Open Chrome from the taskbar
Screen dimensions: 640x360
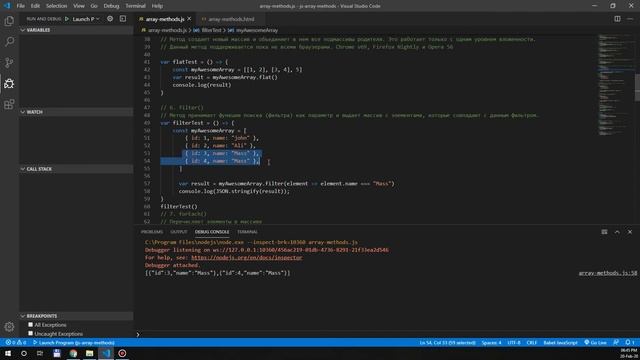(x=73, y=353)
